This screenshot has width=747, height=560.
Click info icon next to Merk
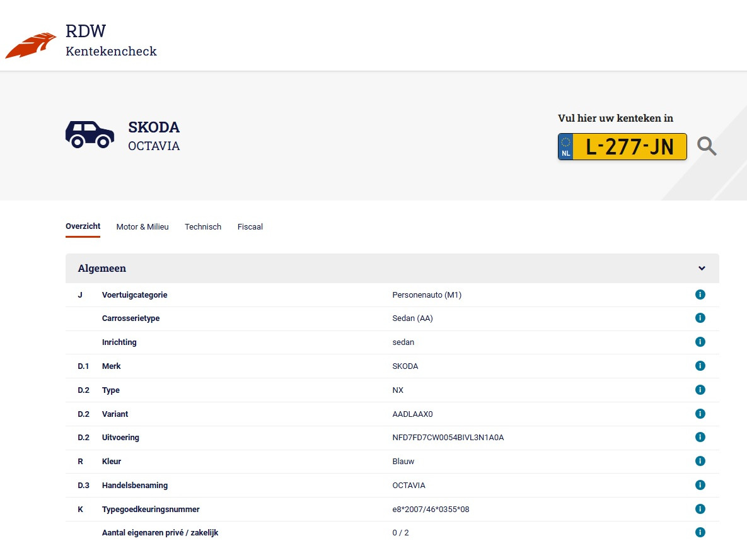click(700, 366)
